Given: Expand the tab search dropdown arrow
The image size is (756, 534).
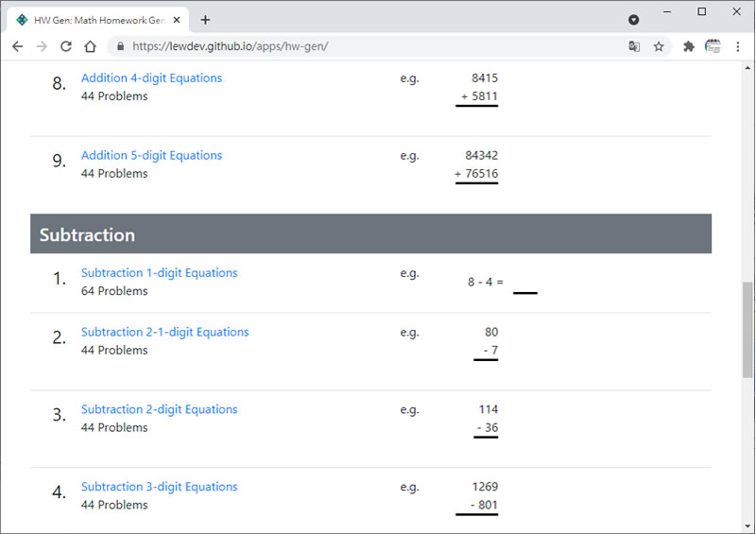Looking at the screenshot, I should [633, 20].
